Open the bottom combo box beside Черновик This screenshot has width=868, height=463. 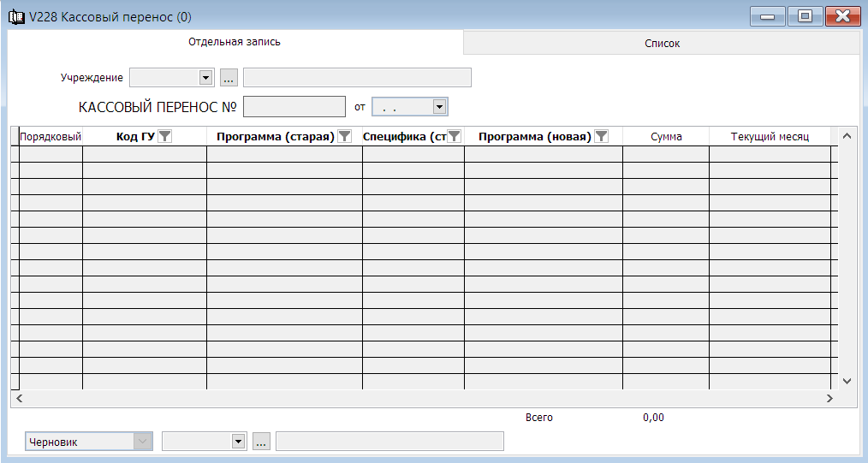click(238, 442)
